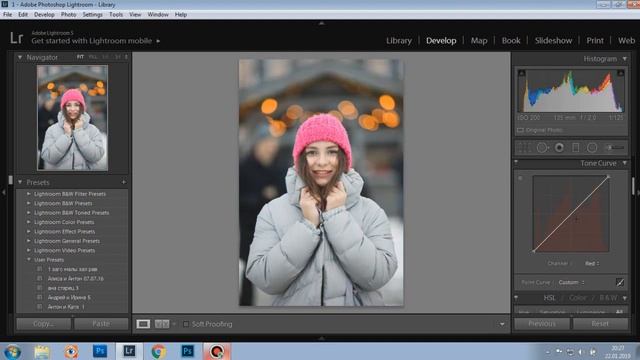Viewport: 640px width, 360px height.
Task: Open the Navigator zoom ratio dropdown arrows
Action: click(126, 57)
